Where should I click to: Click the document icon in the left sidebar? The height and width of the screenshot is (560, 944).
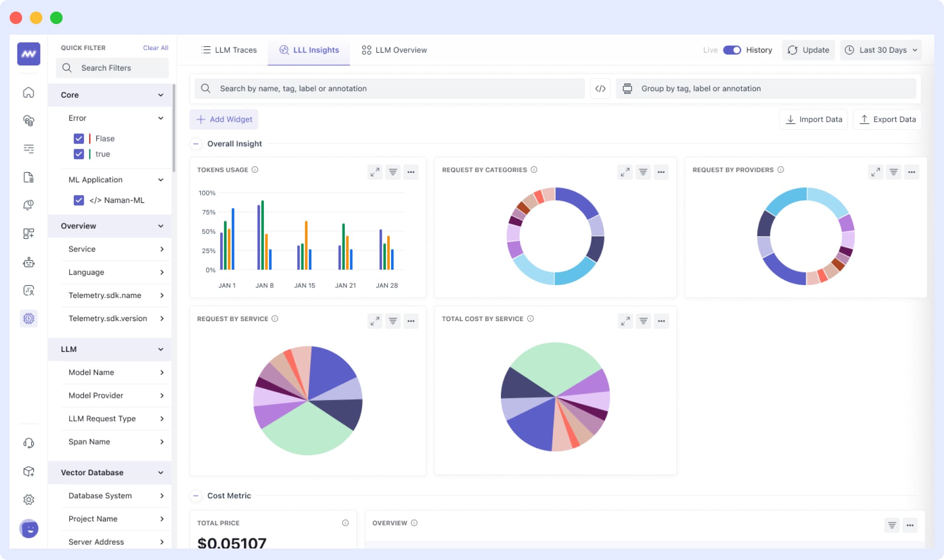click(x=29, y=177)
